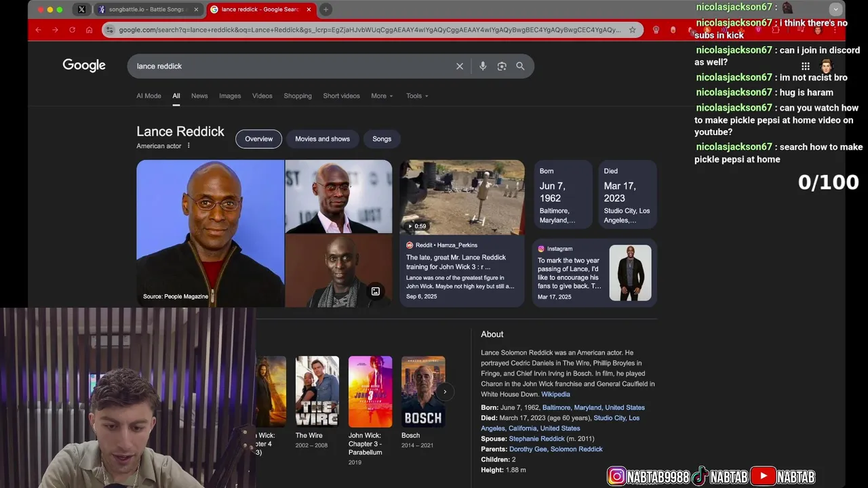Close the lance reddick Google Search tab
The height and width of the screenshot is (488, 868).
(309, 9)
